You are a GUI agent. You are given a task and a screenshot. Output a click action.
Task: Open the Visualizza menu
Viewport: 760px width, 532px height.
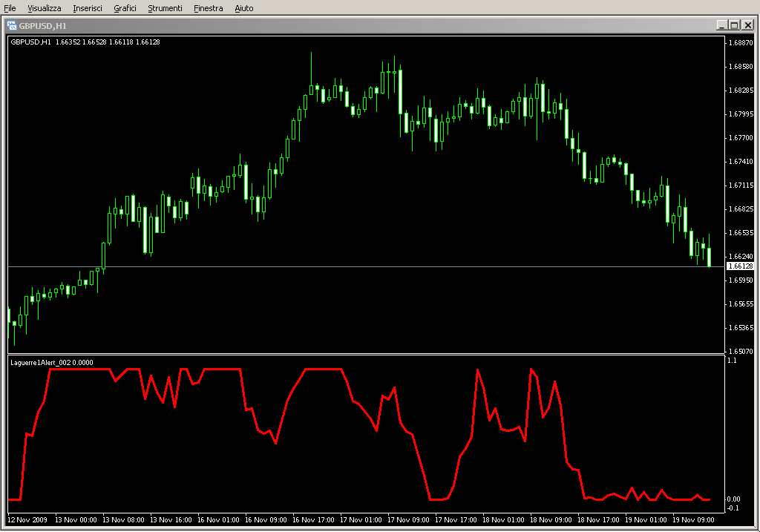point(44,8)
